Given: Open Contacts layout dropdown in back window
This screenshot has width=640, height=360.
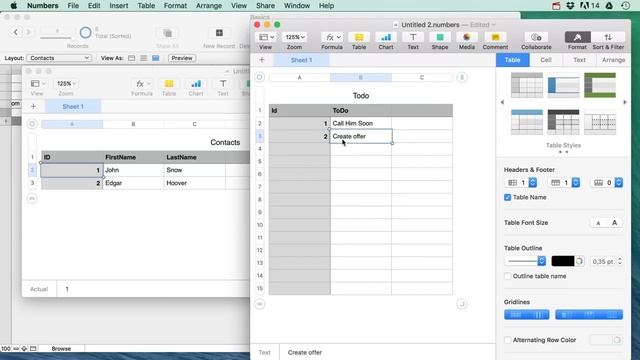Looking at the screenshot, I should click(59, 58).
